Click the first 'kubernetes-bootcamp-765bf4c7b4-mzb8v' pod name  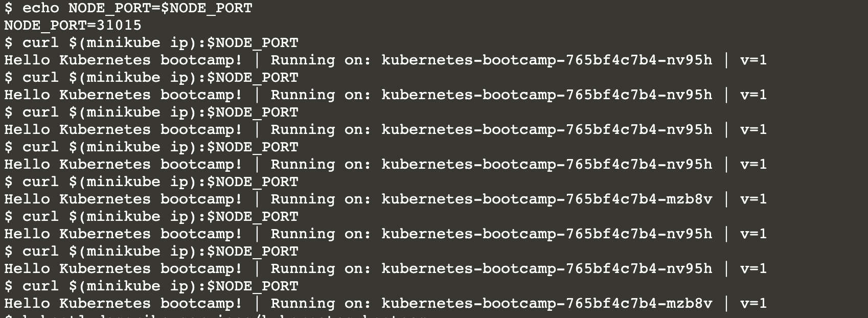[546, 199]
